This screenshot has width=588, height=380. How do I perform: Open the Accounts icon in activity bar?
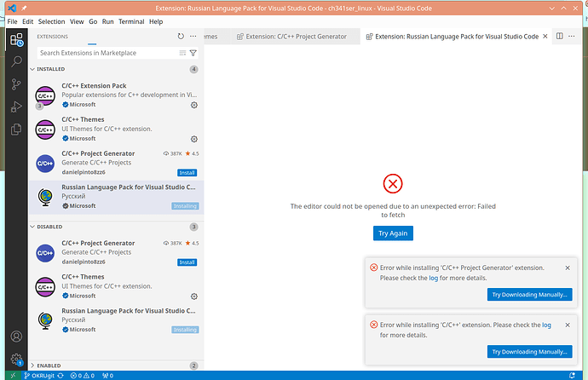point(15,337)
